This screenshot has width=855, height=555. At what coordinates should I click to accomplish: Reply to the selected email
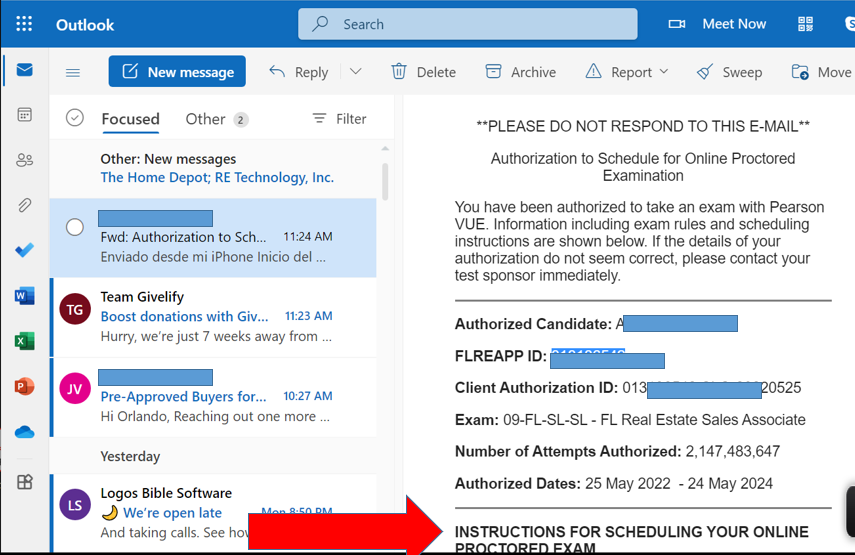pyautogui.click(x=299, y=72)
